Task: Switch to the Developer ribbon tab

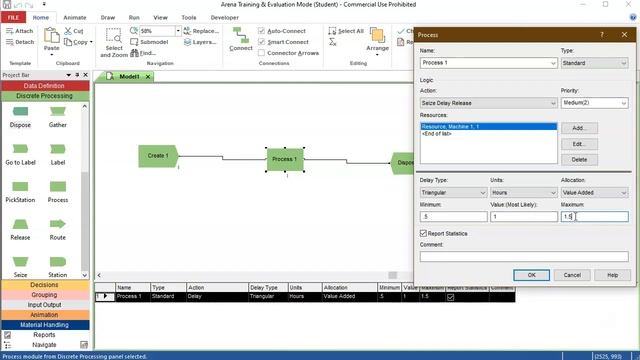Action: tap(224, 18)
